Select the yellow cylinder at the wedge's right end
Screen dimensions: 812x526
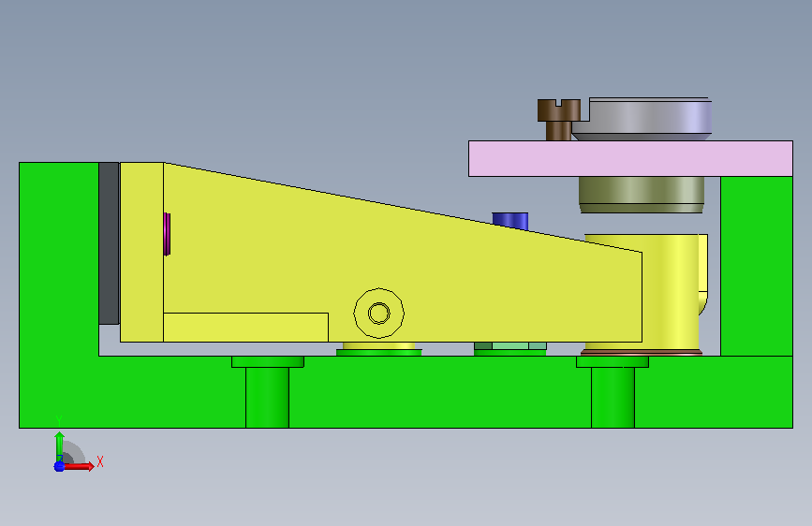tap(671, 293)
